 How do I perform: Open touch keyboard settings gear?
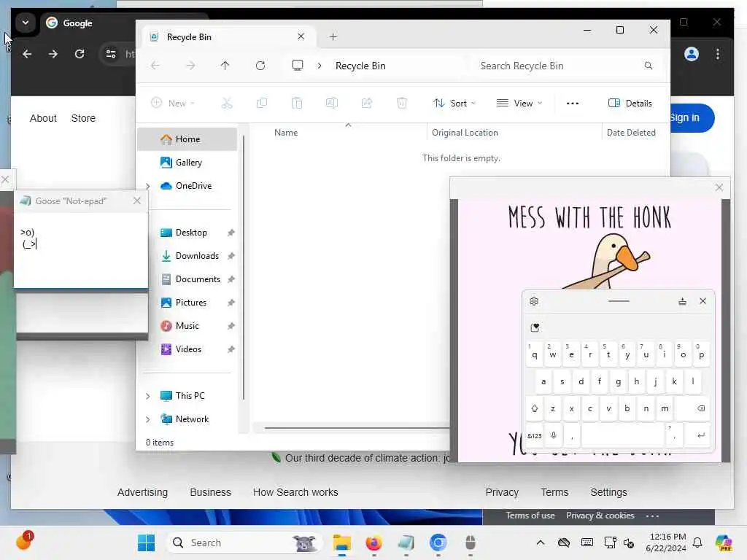point(534,301)
